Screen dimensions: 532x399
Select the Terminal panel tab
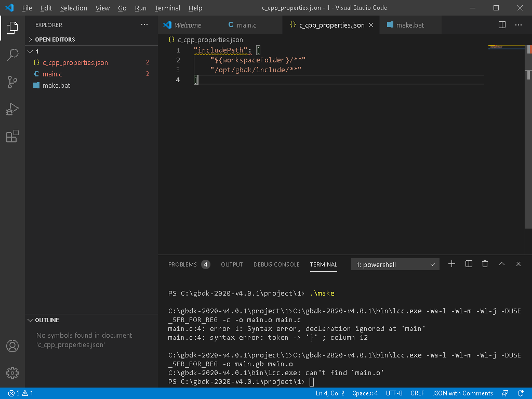323,264
